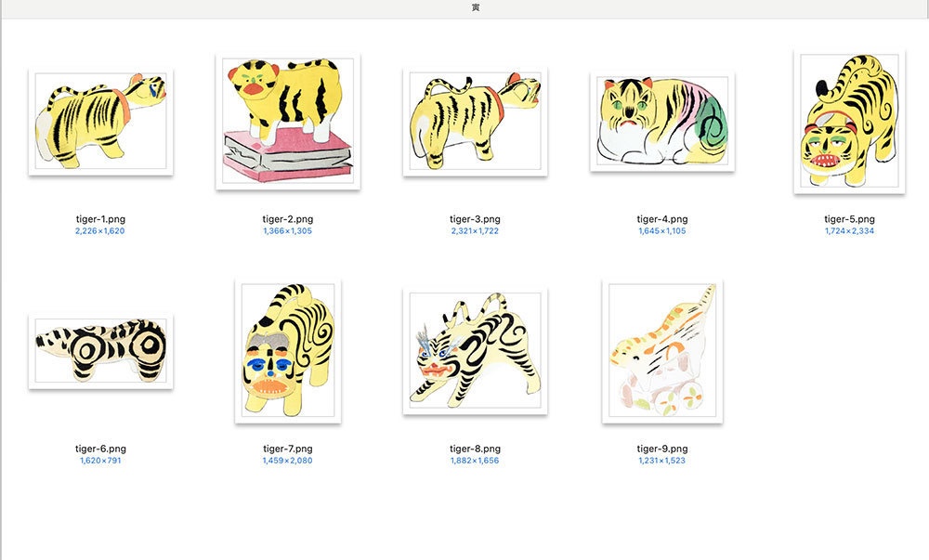Click the tiger-9.png filename label
This screenshot has height=560, width=929.
point(662,449)
